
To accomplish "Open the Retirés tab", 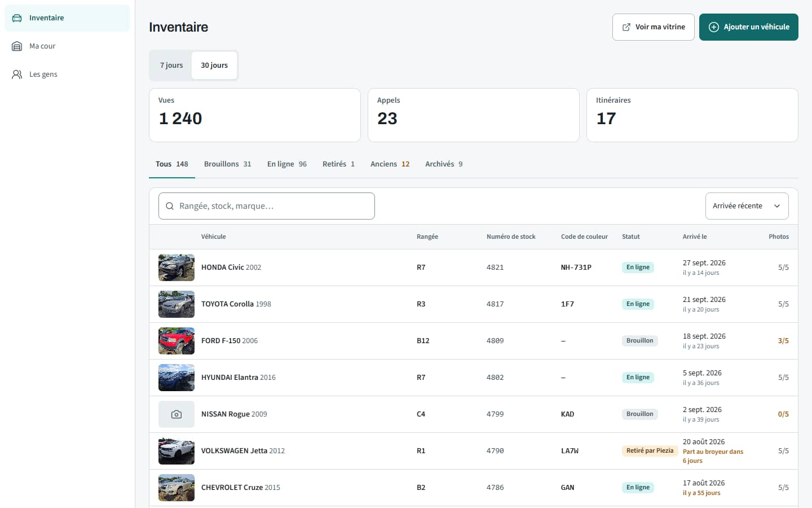I will coord(338,164).
